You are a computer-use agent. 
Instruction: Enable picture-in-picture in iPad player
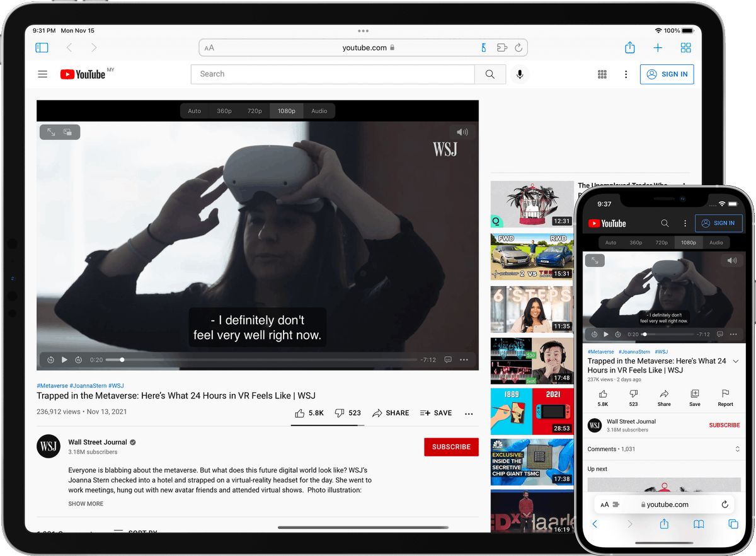pos(68,132)
